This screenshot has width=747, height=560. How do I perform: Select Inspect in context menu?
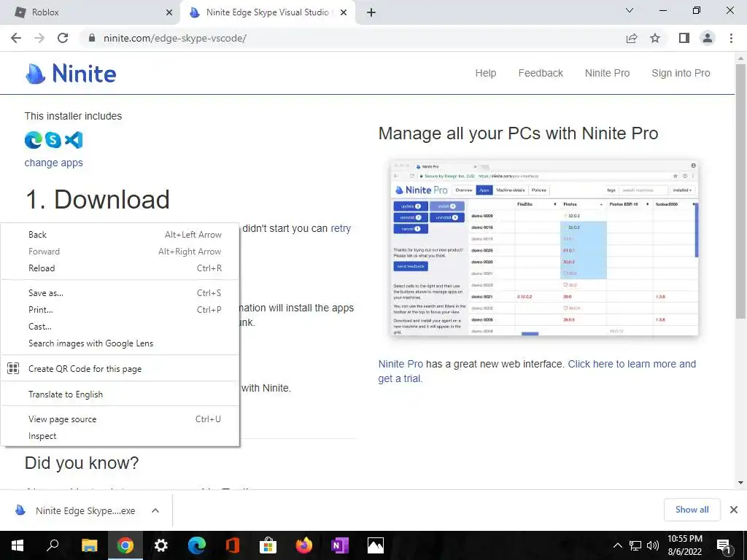(120, 436)
